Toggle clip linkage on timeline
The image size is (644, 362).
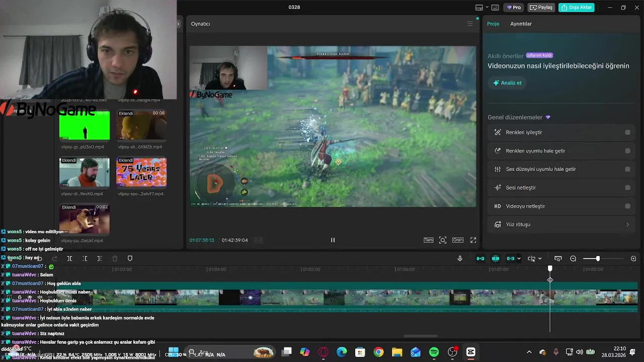[x=511, y=258]
